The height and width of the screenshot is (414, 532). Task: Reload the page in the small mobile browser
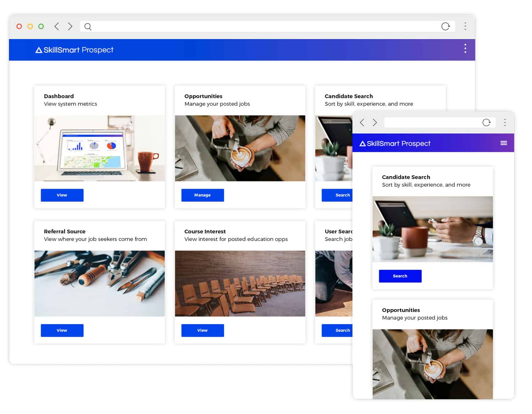click(486, 123)
